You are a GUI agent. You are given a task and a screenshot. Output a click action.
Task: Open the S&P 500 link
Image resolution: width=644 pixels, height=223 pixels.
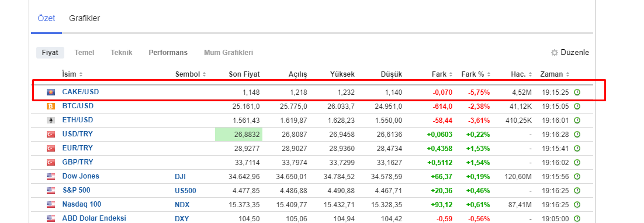[x=77, y=190]
